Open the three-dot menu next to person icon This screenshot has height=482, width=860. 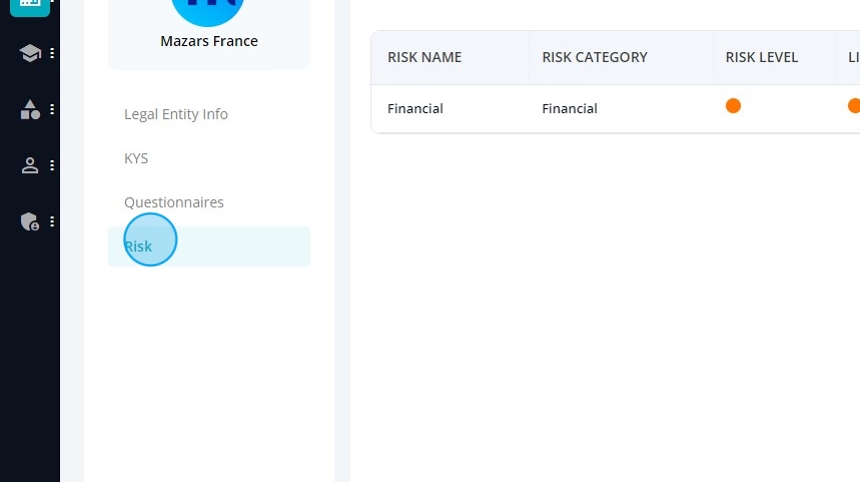52,166
